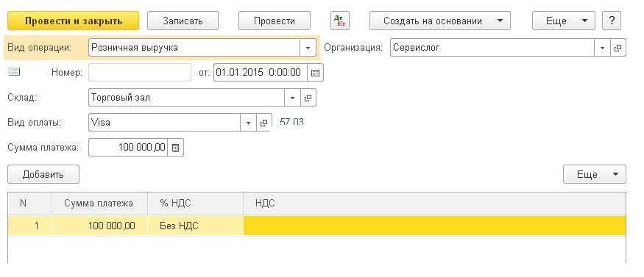
Task: Click the Сумма платежа column header
Action: point(99,204)
